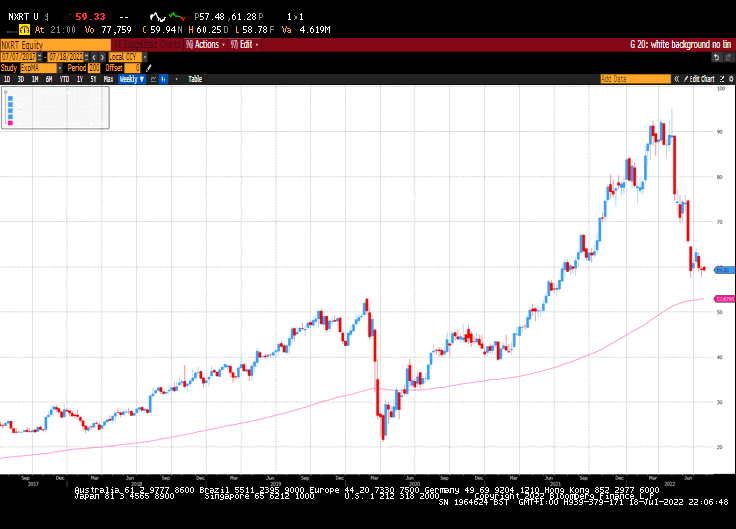736x529 pixels.
Task: Click G 20 white background chart title
Action: (681, 45)
